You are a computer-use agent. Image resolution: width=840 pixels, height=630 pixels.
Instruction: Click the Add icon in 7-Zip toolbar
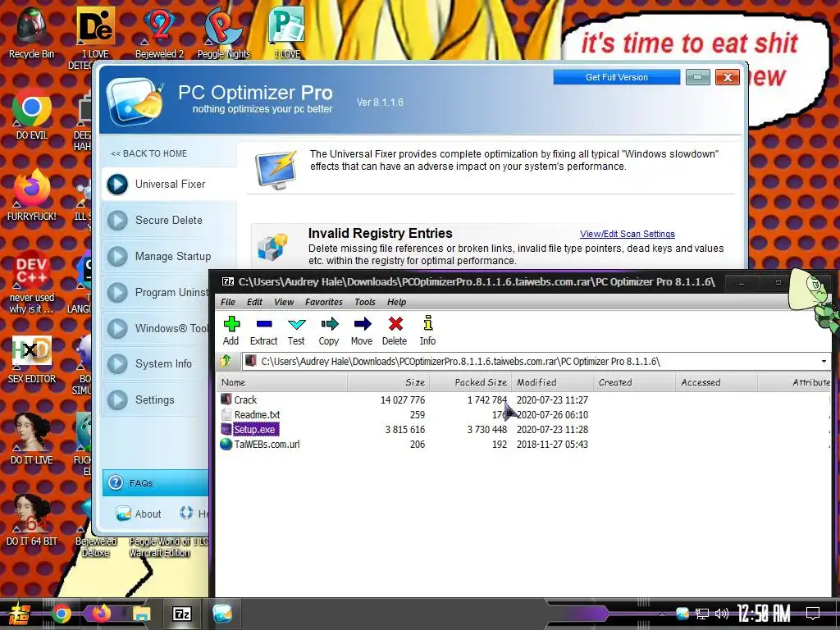click(x=231, y=323)
